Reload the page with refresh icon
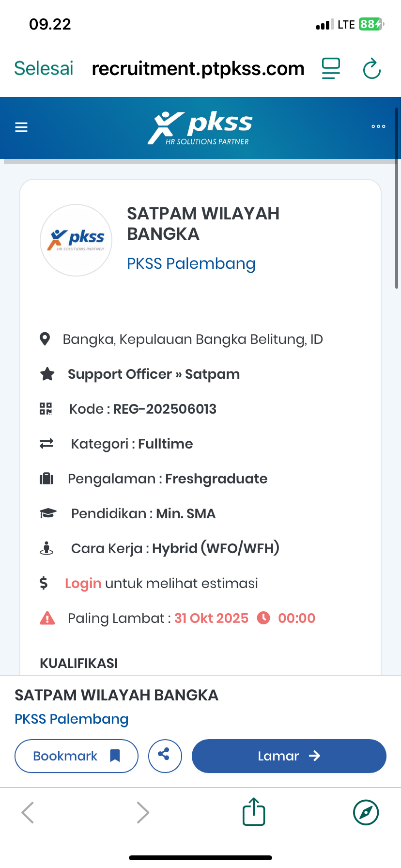The width and height of the screenshot is (401, 868). click(372, 69)
